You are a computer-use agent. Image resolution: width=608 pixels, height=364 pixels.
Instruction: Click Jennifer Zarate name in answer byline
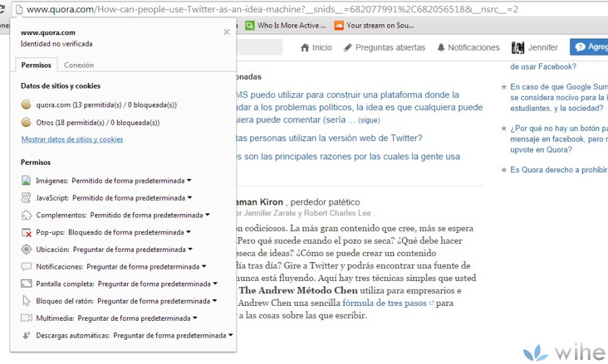click(269, 213)
